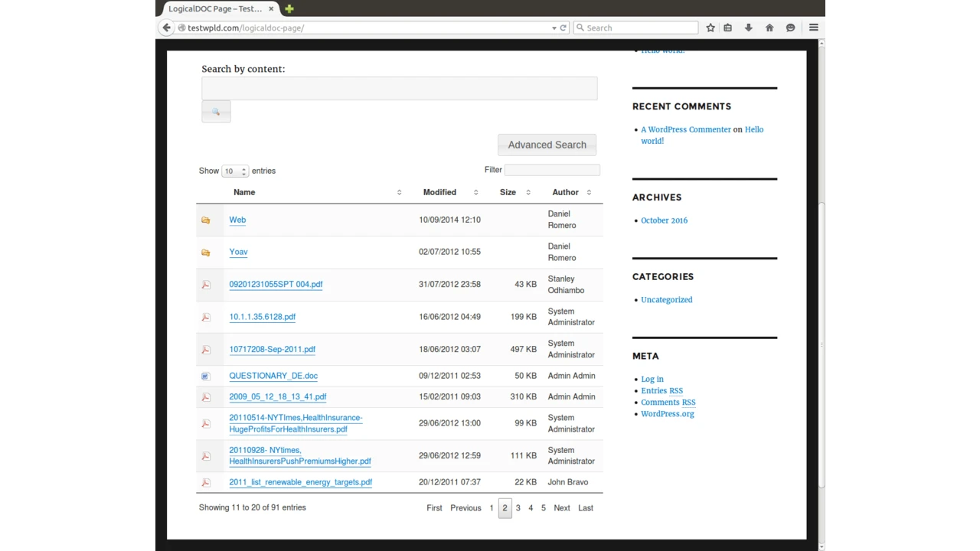Bookmark this page with the star icon
Viewport: 980px width, 551px height.
(x=710, y=28)
